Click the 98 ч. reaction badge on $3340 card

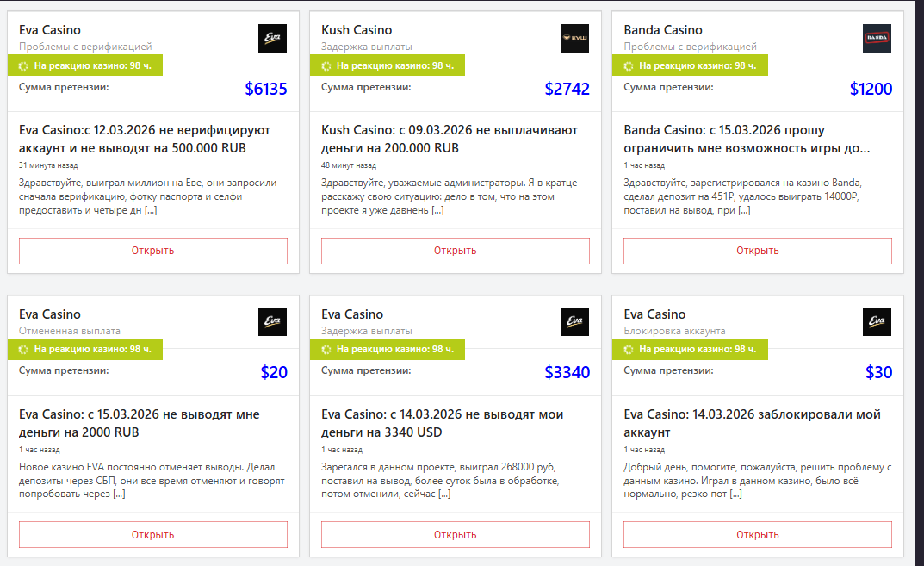click(x=387, y=350)
